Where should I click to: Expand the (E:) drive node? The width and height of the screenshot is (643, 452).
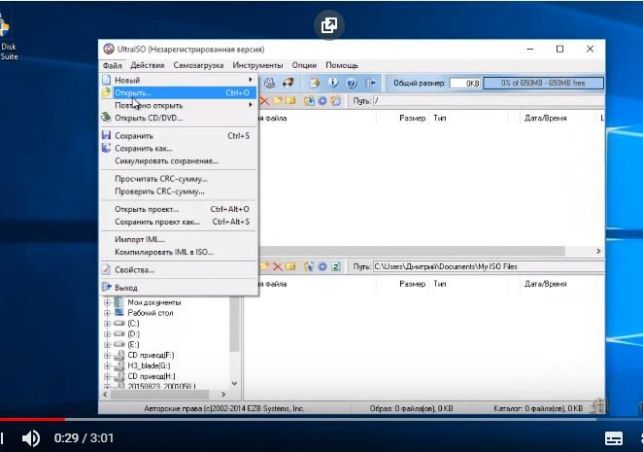107,345
